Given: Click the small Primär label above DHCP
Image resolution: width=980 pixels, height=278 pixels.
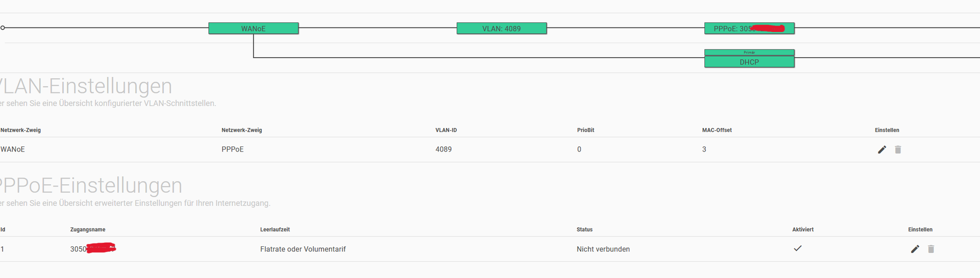Looking at the screenshot, I should click(x=749, y=53).
